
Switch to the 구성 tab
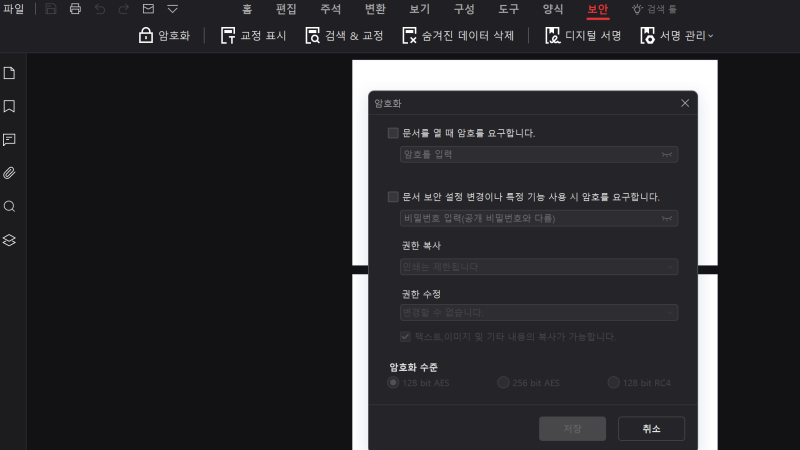[464, 9]
